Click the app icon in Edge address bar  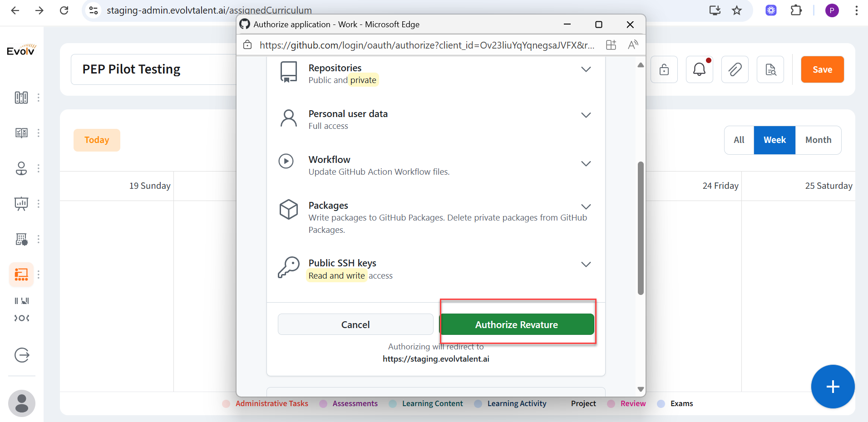tap(611, 45)
